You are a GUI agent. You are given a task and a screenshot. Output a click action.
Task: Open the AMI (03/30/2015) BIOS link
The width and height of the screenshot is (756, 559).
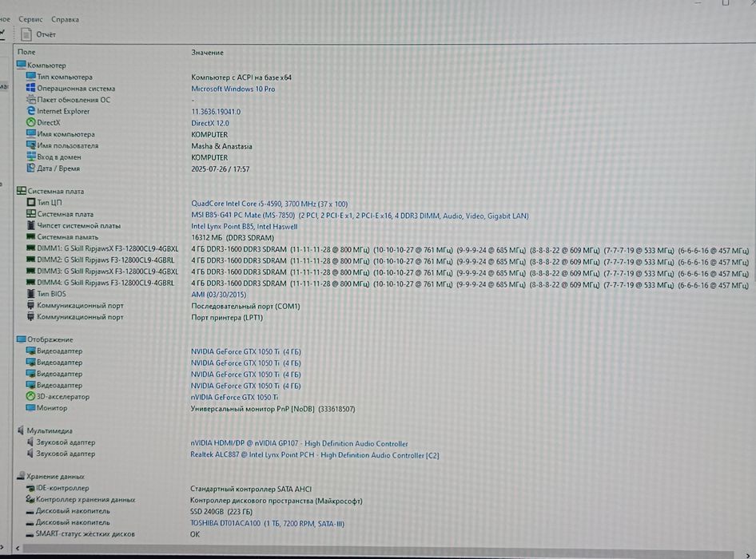[218, 295]
